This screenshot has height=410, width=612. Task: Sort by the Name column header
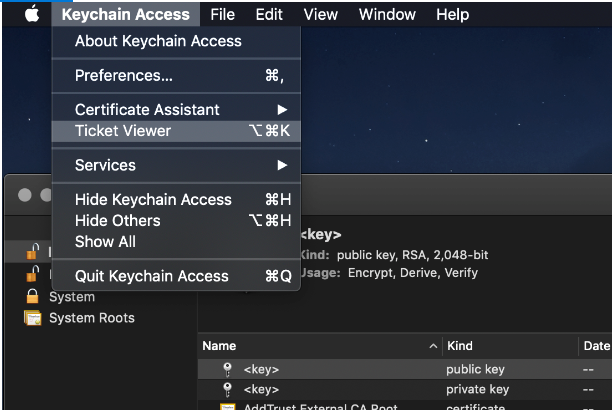click(x=219, y=346)
